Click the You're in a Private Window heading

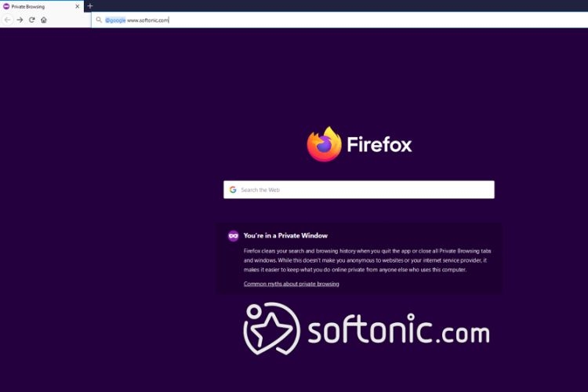point(285,235)
